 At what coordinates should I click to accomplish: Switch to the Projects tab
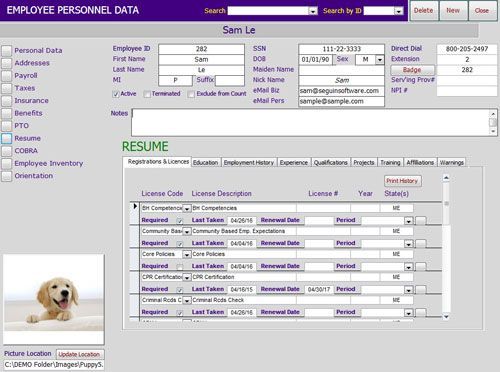coord(364,163)
